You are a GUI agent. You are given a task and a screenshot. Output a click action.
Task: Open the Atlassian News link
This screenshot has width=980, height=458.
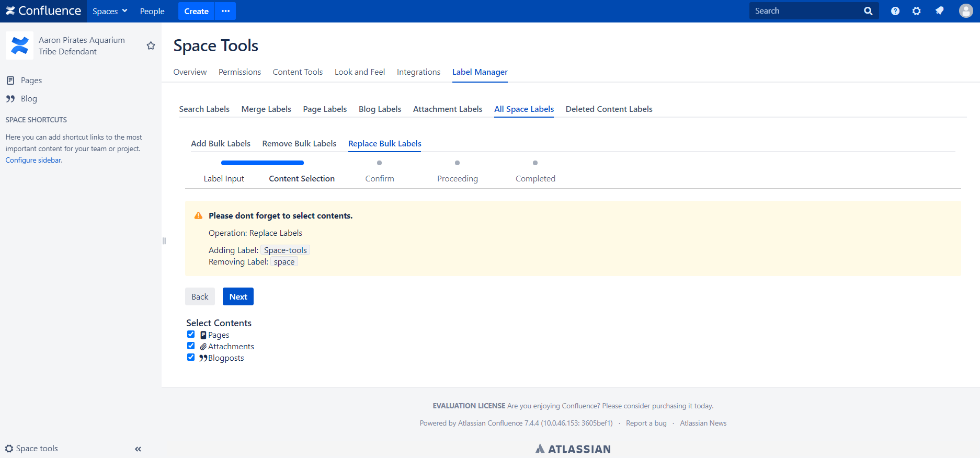pos(703,423)
